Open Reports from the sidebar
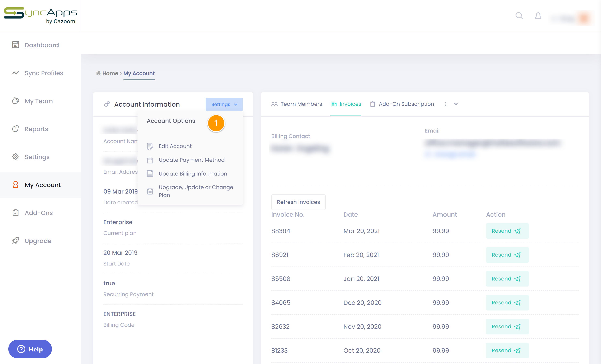The height and width of the screenshot is (364, 601). point(36,129)
